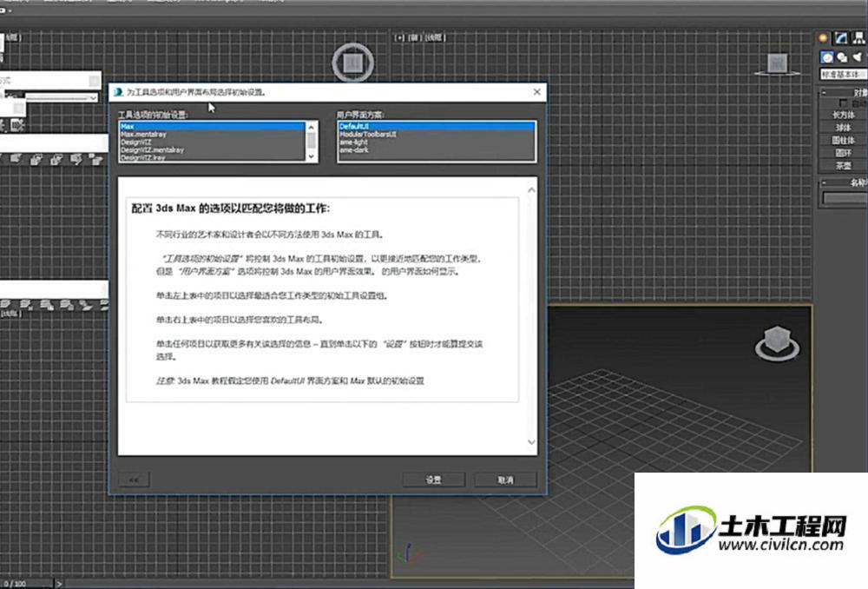The height and width of the screenshot is (589, 868).
Task: Select Max.mentalray in the tool options list
Action: (212, 134)
